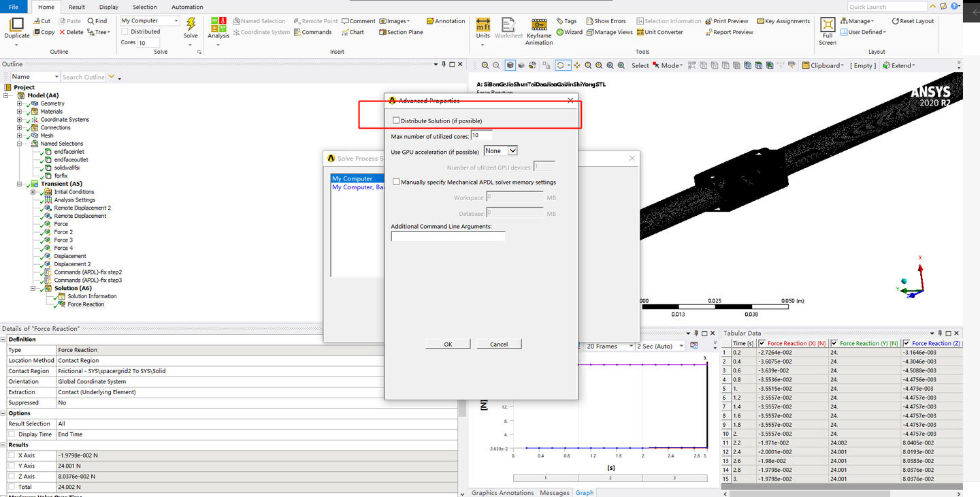The image size is (980, 497).
Task: Click Cancel in the Advanced Properties dialog
Action: [499, 344]
